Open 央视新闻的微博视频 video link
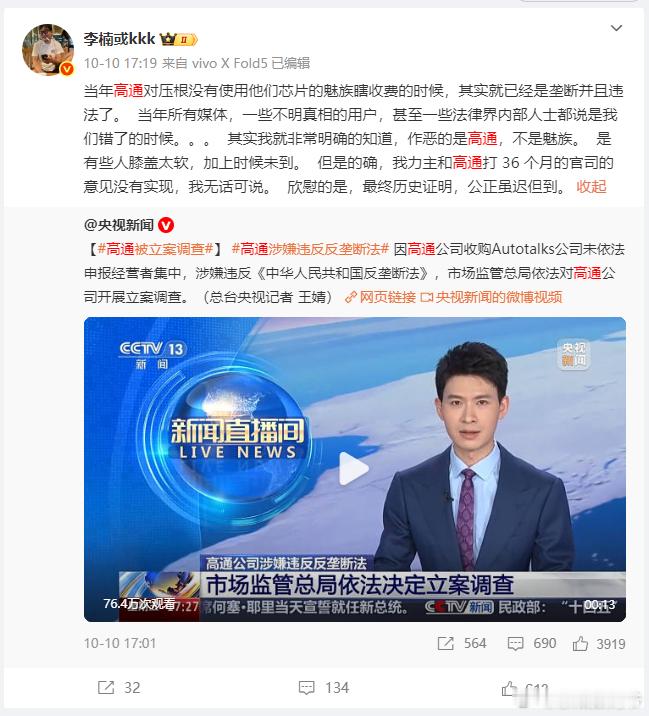The width and height of the screenshot is (649, 716). pos(491,297)
